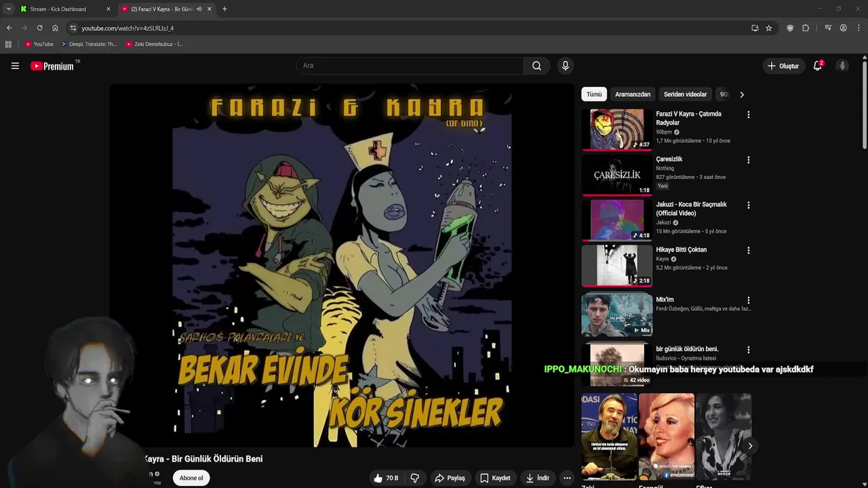Like the video with thumbs-up icon
The image size is (868, 488).
click(386, 478)
